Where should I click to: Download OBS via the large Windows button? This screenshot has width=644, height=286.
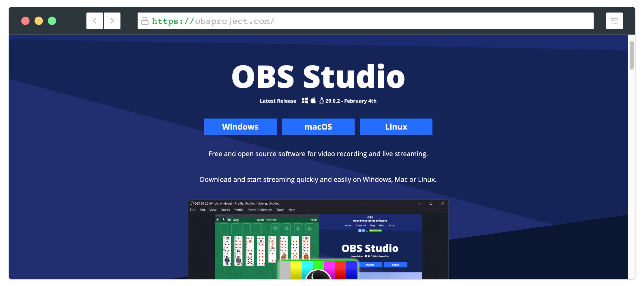click(x=240, y=127)
